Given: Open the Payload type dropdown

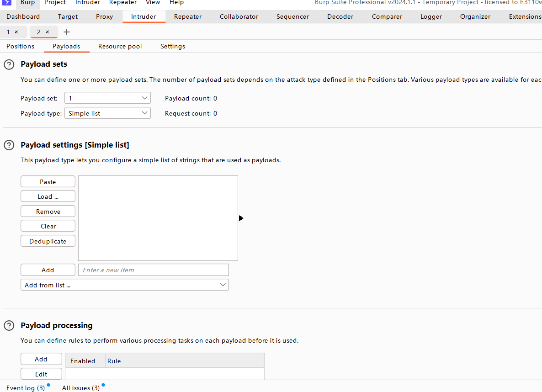Looking at the screenshot, I should tap(107, 113).
